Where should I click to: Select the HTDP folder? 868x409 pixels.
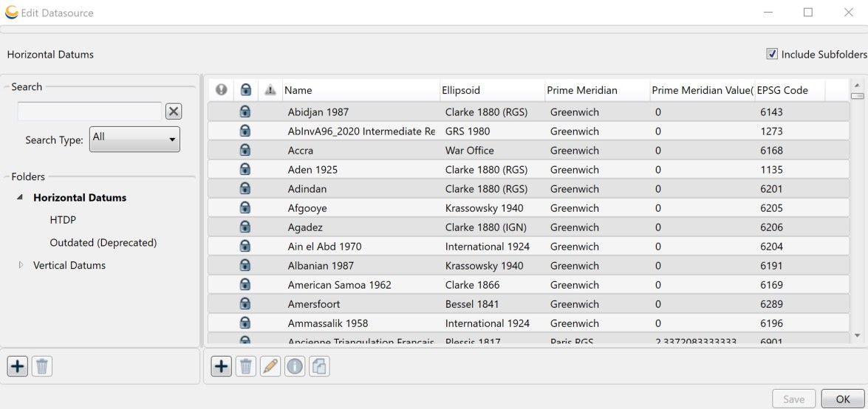coord(63,220)
